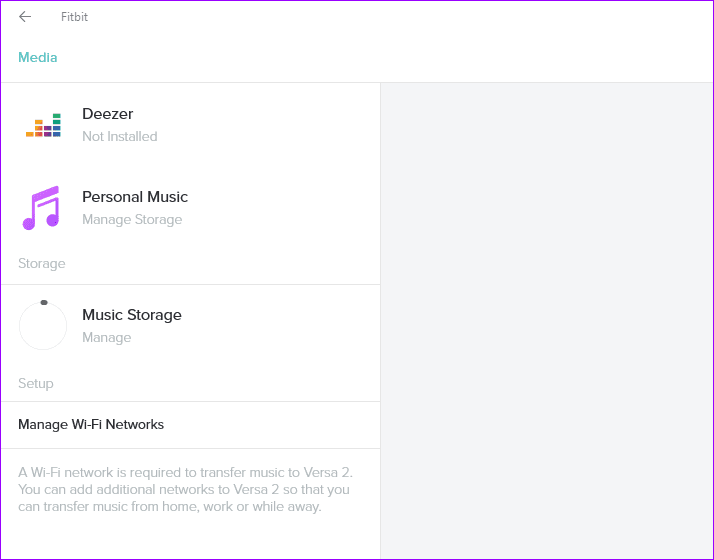This screenshot has height=560, width=714.
Task: Click the dark dot on storage gauge
Action: pyautogui.click(x=44, y=302)
